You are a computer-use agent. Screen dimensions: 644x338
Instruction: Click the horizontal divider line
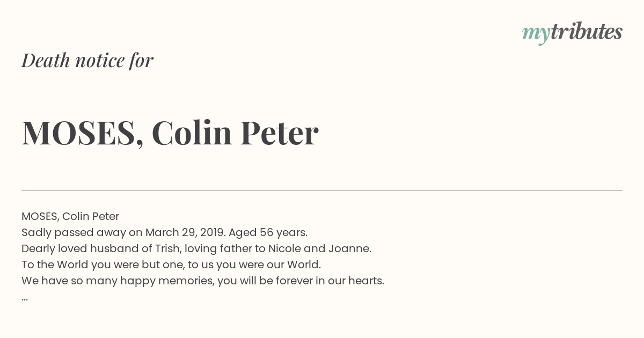322,190
